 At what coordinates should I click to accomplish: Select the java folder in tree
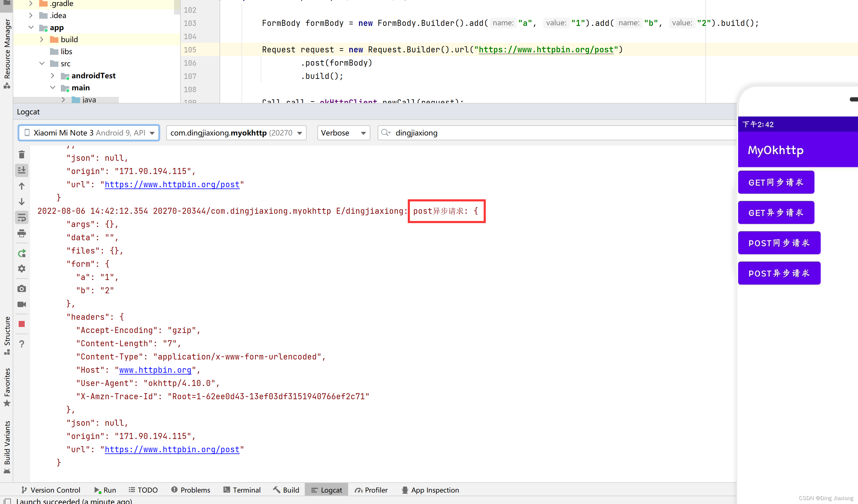pyautogui.click(x=84, y=100)
